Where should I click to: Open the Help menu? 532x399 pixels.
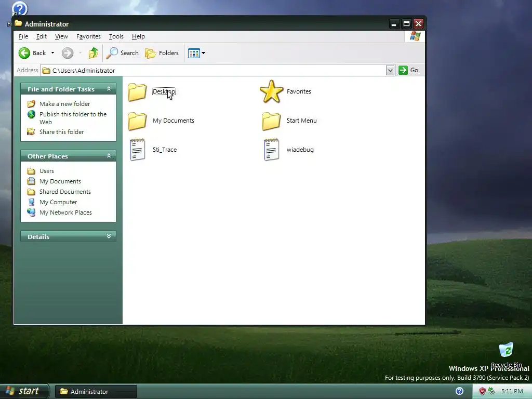pos(138,36)
